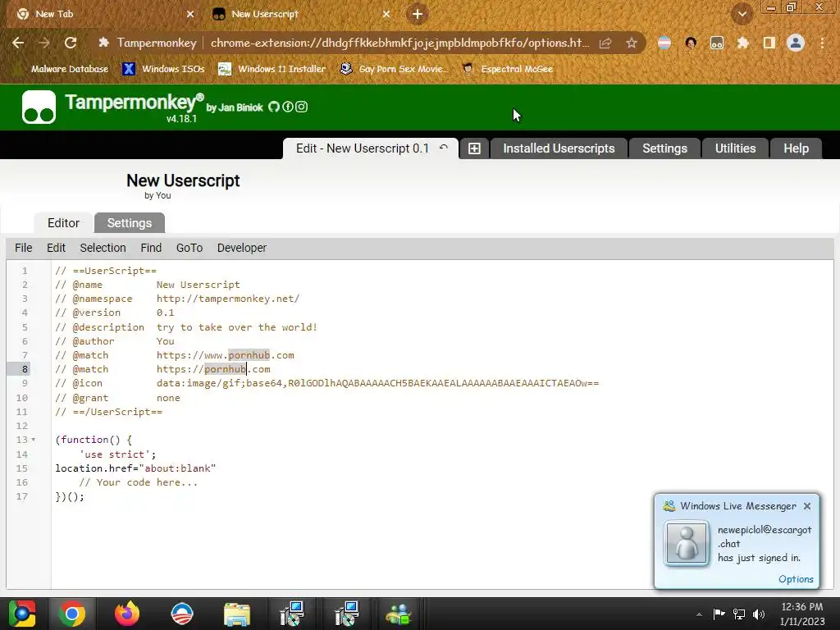
Task: Click the avatar face extension icon
Action: pos(691,43)
